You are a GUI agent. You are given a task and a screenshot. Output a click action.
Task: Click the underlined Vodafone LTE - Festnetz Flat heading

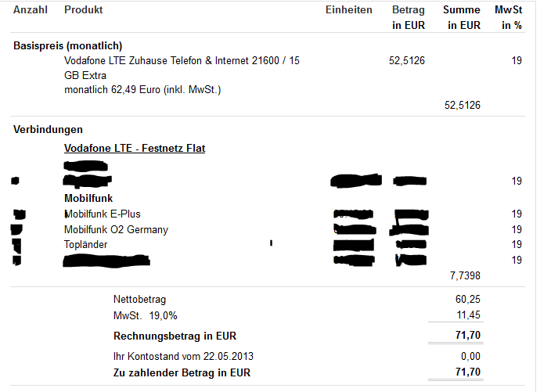(x=135, y=148)
